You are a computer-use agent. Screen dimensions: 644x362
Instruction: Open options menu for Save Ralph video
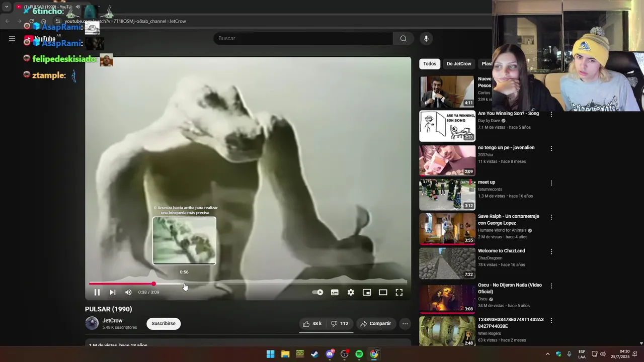(x=551, y=217)
